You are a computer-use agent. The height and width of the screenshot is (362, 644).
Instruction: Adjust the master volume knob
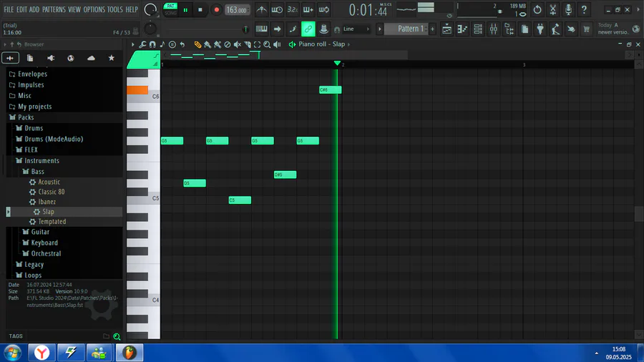pos(150,9)
